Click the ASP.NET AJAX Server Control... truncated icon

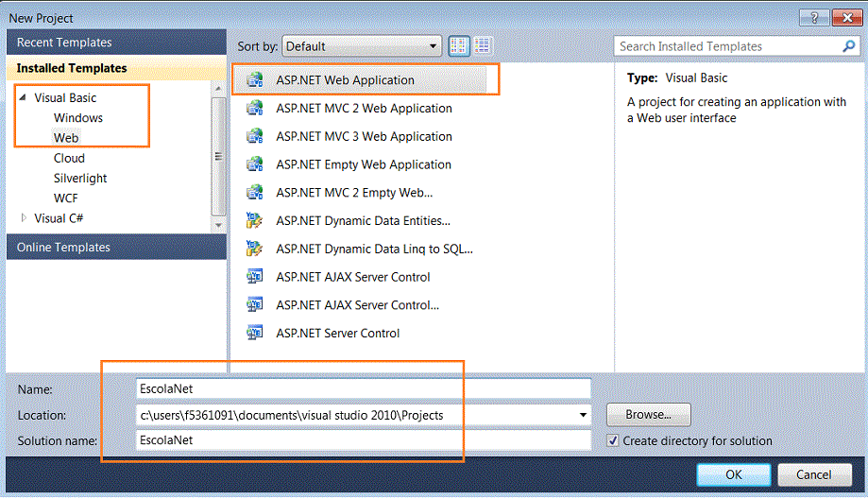click(x=255, y=305)
